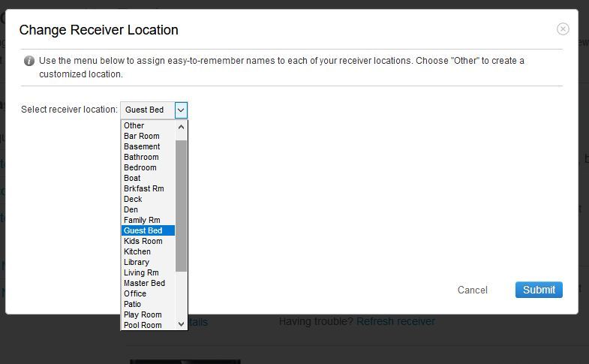Screen dimensions: 589x364
Task: Choose 'Kids Room' from the list
Action: coord(143,241)
